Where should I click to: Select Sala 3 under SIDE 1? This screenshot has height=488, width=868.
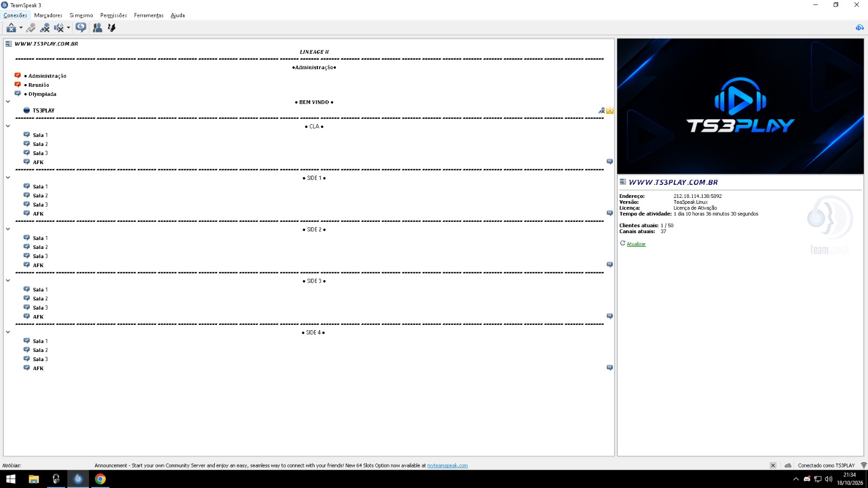[x=40, y=205]
